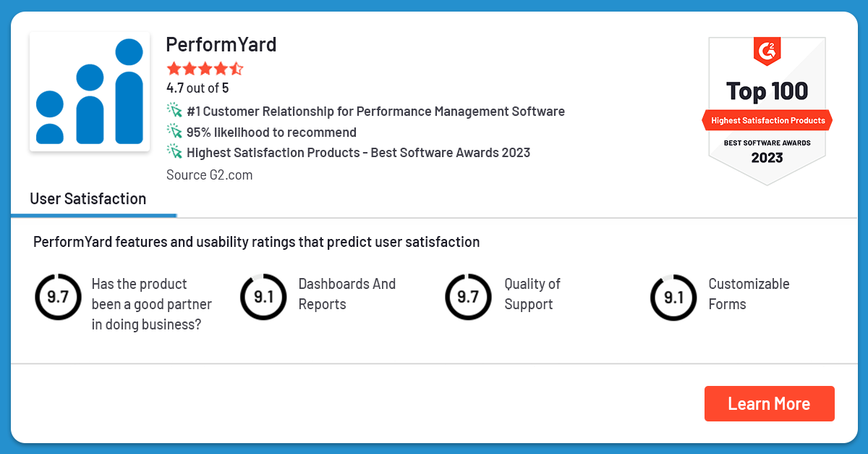Click the 9.7 good partner score ring
This screenshot has width=868, height=454.
[x=58, y=297]
